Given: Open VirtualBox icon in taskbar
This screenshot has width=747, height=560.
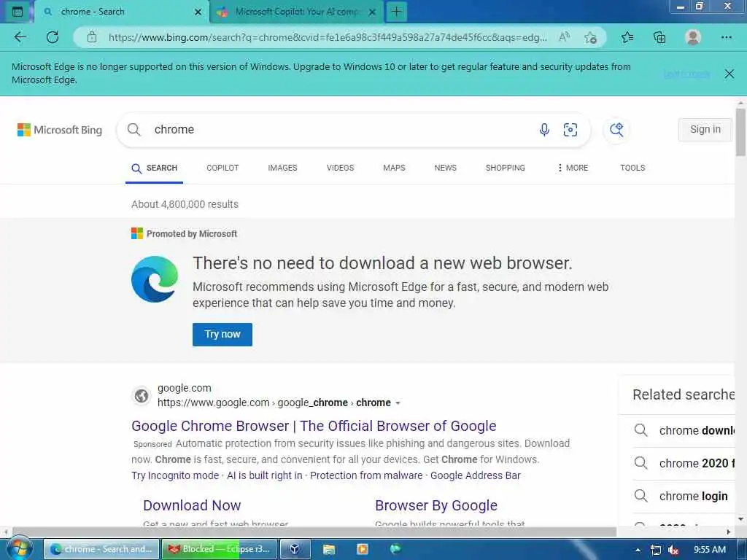Looking at the screenshot, I should pyautogui.click(x=295, y=549).
